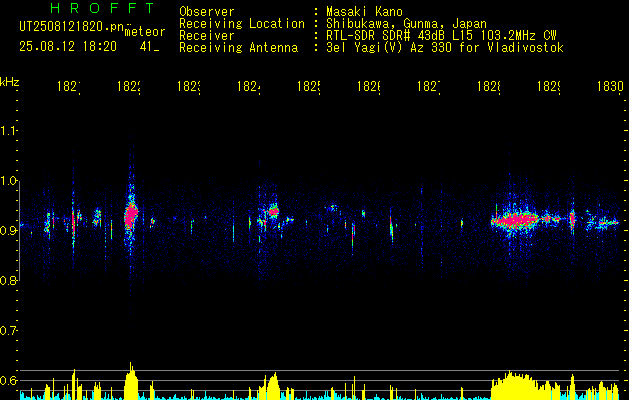Viewport: 629px width, 400px height.
Task: Click the meteor echo cluster after 1824
Action: pyautogui.click(x=270, y=215)
